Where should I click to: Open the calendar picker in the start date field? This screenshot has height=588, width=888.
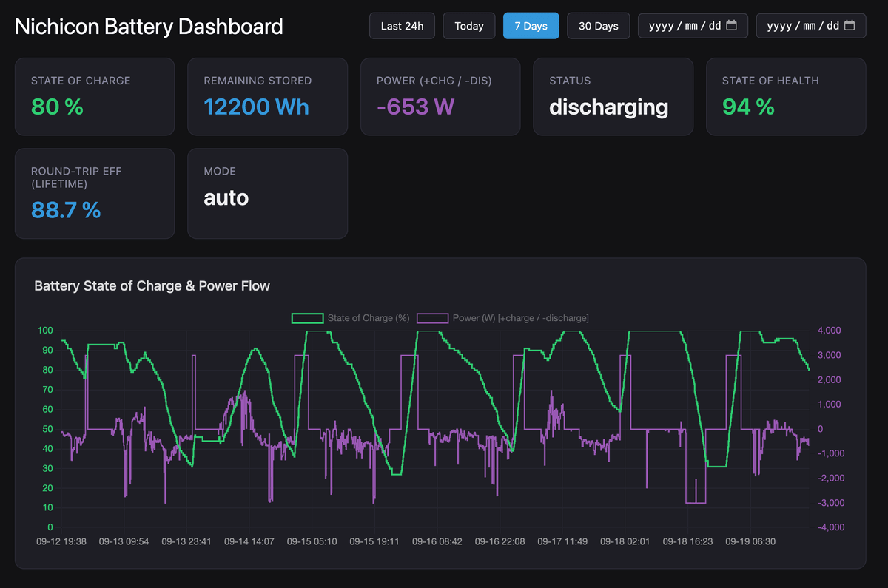(x=731, y=26)
